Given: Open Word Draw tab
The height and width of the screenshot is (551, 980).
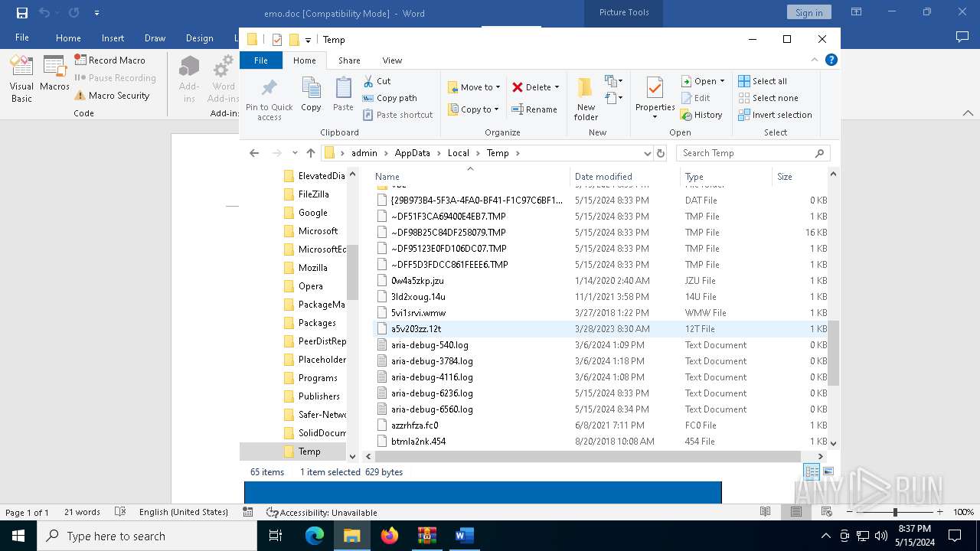Looking at the screenshot, I should pyautogui.click(x=155, y=38).
